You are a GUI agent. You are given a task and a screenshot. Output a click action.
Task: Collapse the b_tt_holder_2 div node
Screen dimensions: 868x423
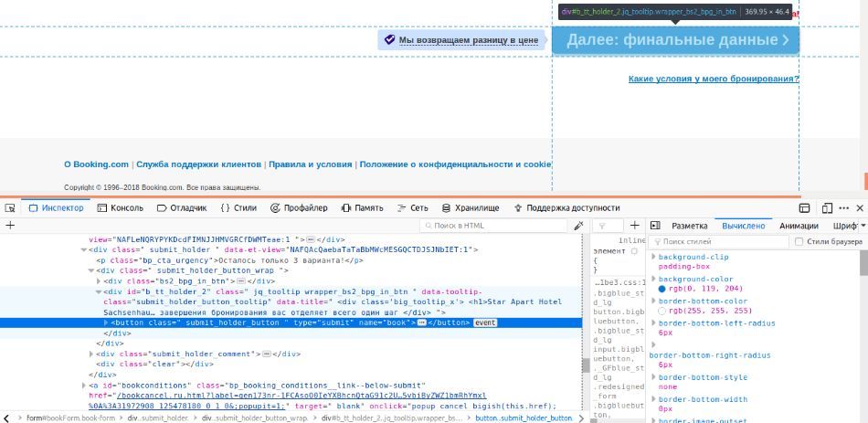coord(99,291)
